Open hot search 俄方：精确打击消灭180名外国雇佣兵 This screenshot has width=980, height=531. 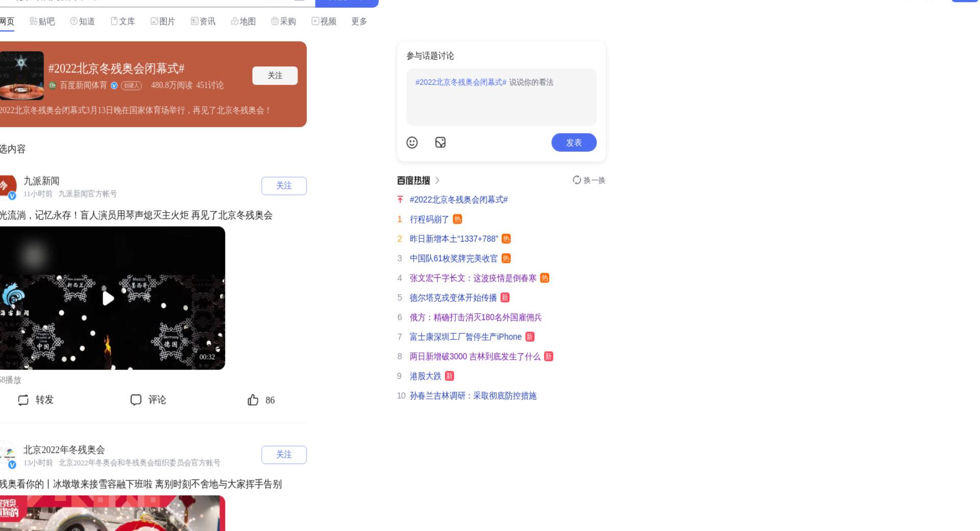pos(476,318)
